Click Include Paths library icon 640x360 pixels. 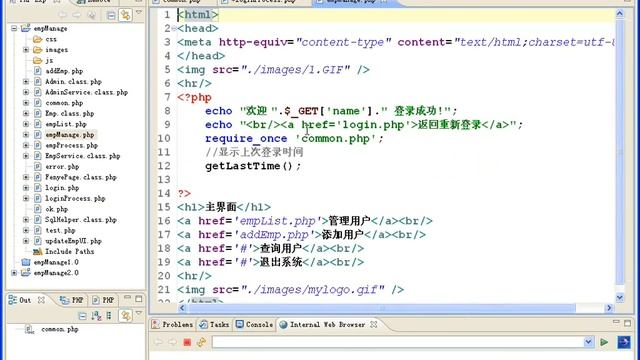[x=38, y=251]
